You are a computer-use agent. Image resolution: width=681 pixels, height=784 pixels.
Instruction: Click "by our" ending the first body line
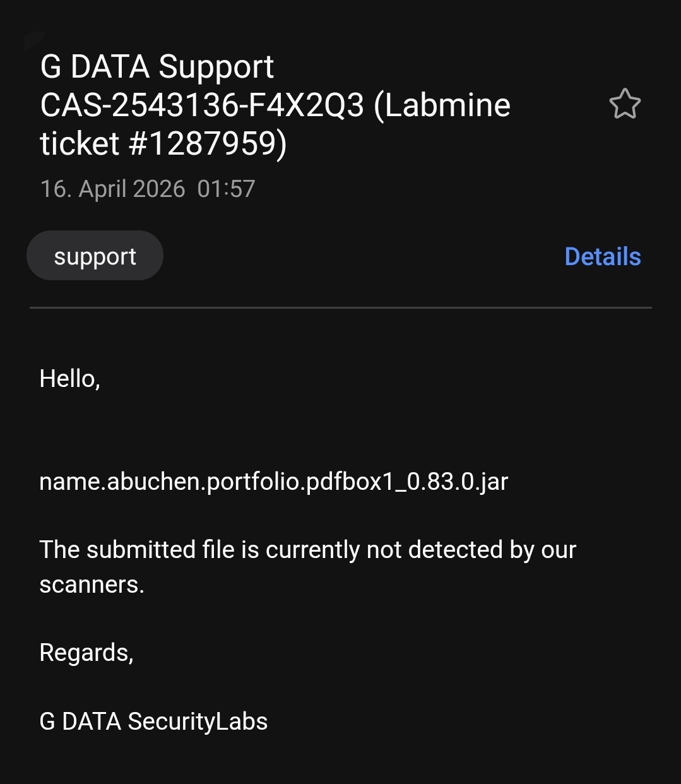[543, 550]
